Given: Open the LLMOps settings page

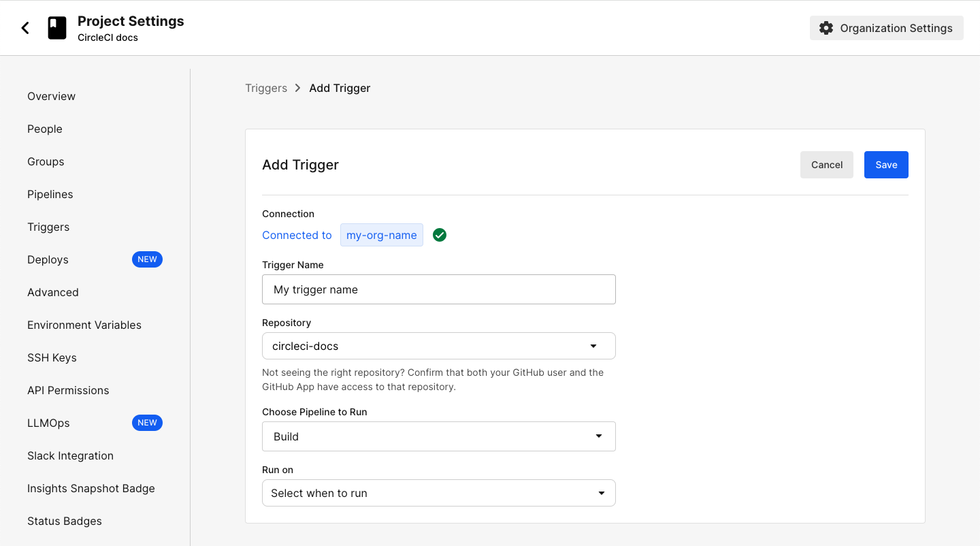Looking at the screenshot, I should pyautogui.click(x=48, y=423).
